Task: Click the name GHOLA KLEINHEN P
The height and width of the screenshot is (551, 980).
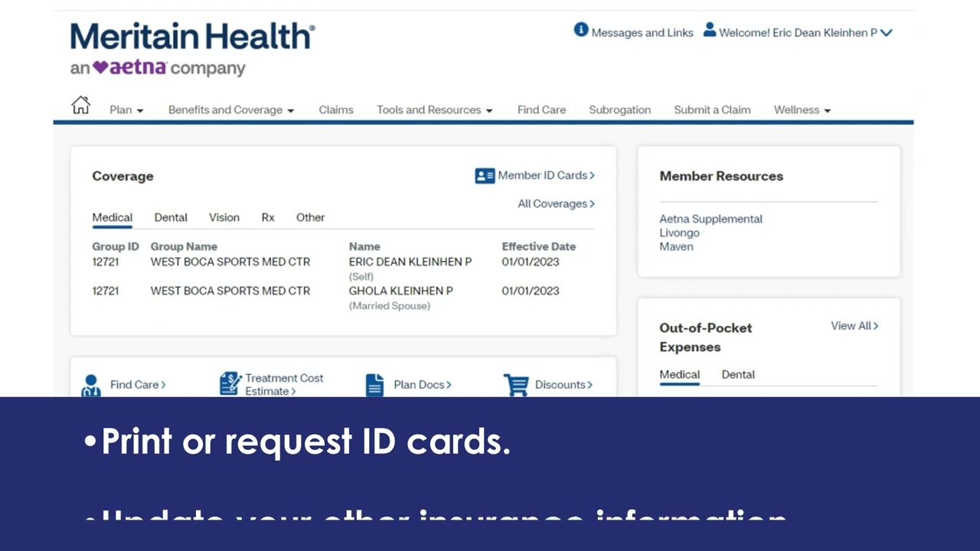Action: (400, 291)
